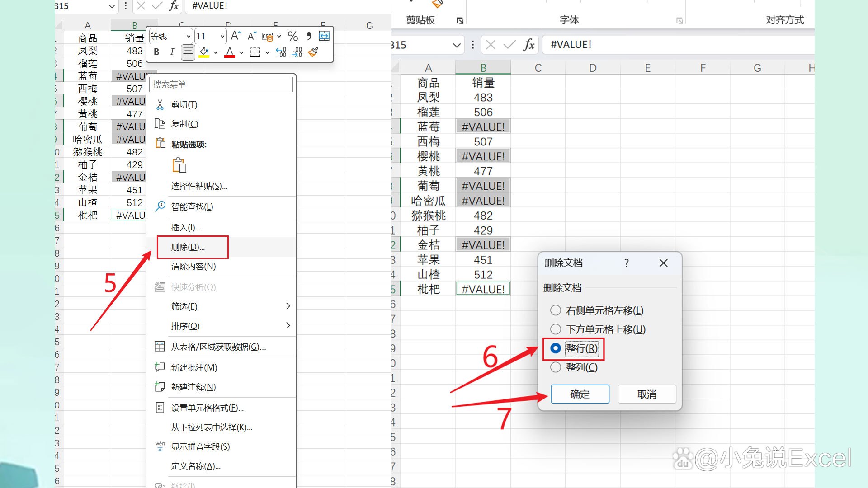This screenshot has width=868, height=488.
Task: Choose 从下拉列表中选择(K)... menu item
Action: point(212,427)
